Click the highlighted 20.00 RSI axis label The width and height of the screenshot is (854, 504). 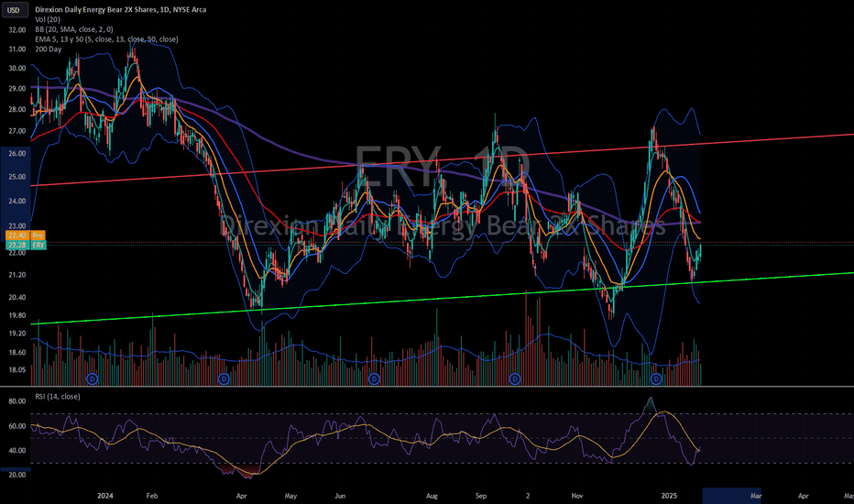coord(16,474)
